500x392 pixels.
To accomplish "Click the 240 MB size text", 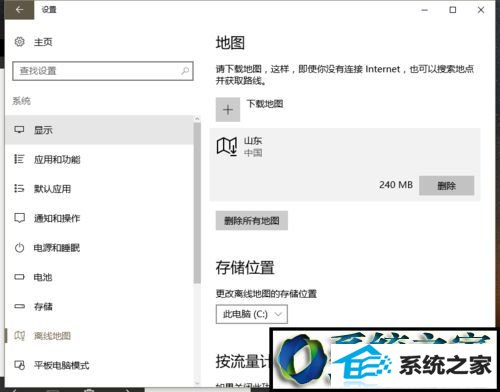I will pos(396,185).
